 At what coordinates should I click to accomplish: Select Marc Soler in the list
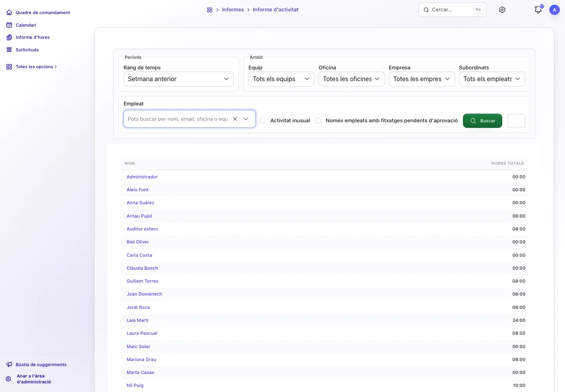tap(139, 347)
